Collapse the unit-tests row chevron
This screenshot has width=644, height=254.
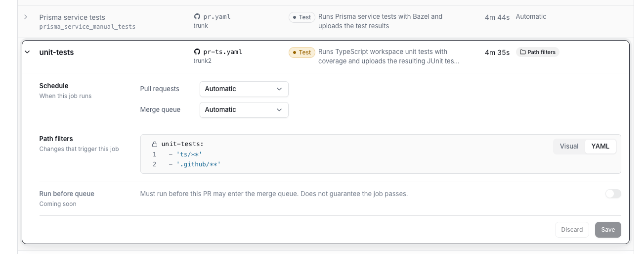click(27, 52)
